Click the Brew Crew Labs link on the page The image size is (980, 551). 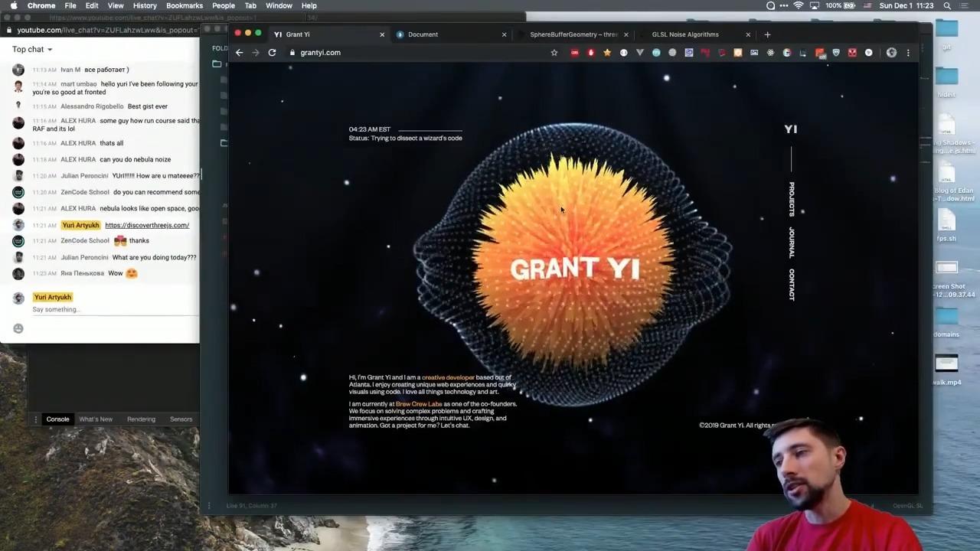tap(417, 403)
